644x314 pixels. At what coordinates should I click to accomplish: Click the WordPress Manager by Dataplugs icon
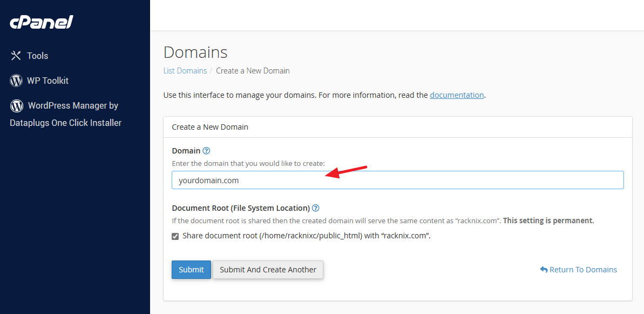point(16,105)
